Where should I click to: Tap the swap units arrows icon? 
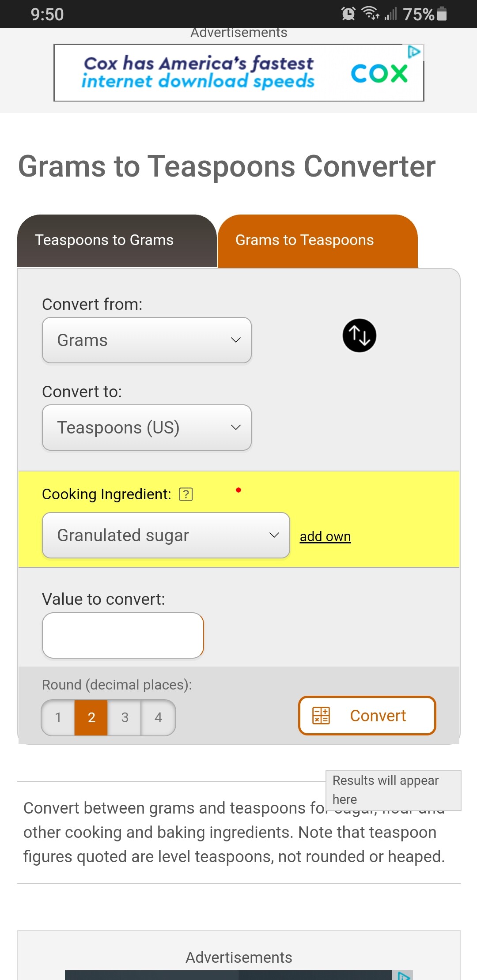click(x=359, y=335)
